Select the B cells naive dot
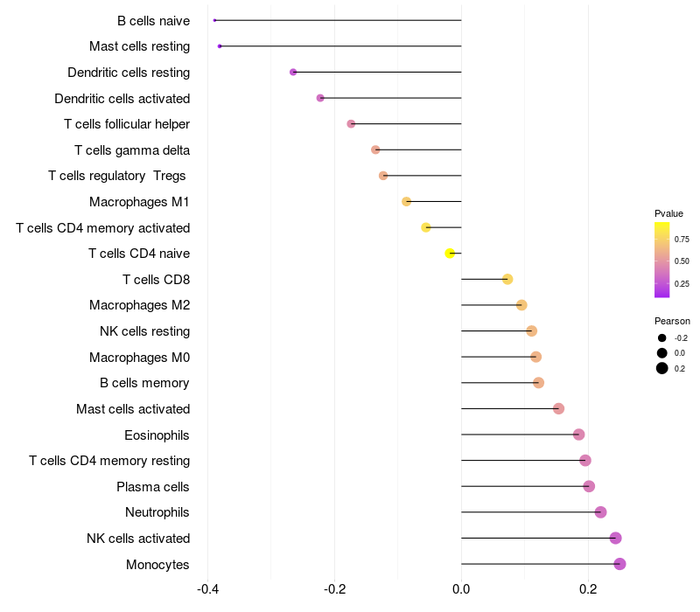Screen dimensions: 700x612 point(214,20)
